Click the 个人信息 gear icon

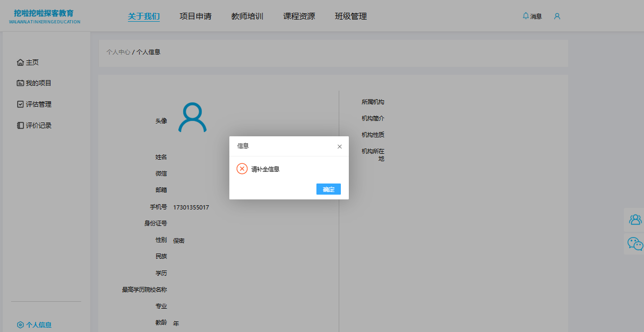click(20, 325)
